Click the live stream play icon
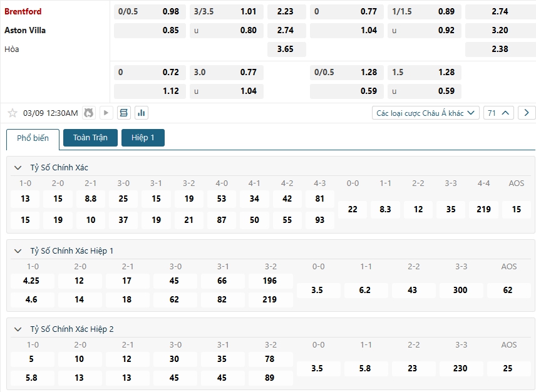536x392 pixels. click(106, 113)
